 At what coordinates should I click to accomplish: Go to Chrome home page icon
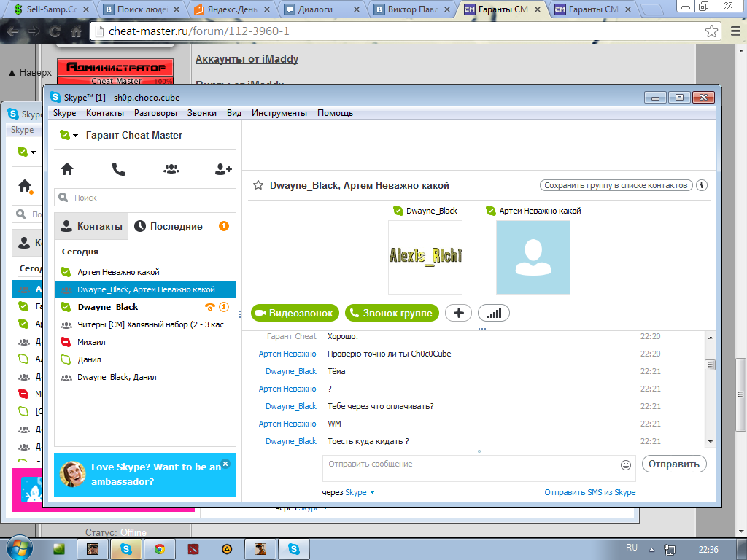click(76, 31)
